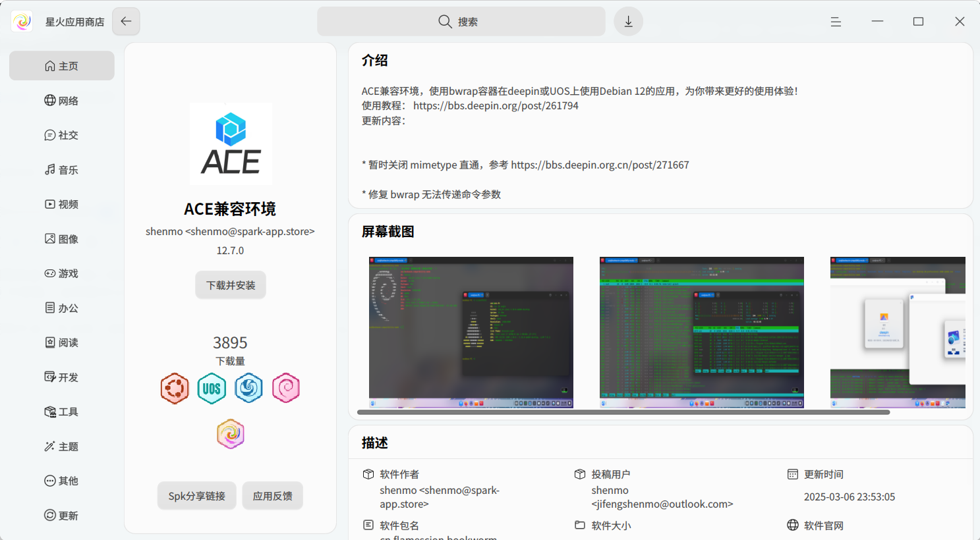Viewport: 980px width, 540px height.
Task: Click the bbs.deepin.org.cn/post/271667 link
Action: point(600,165)
